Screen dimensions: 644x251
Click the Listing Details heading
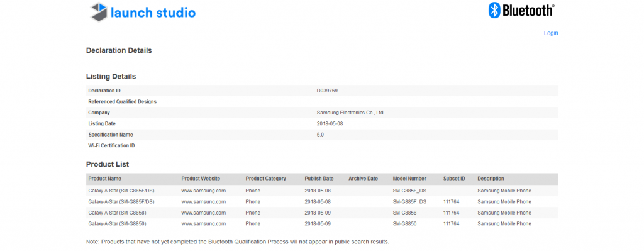point(111,76)
